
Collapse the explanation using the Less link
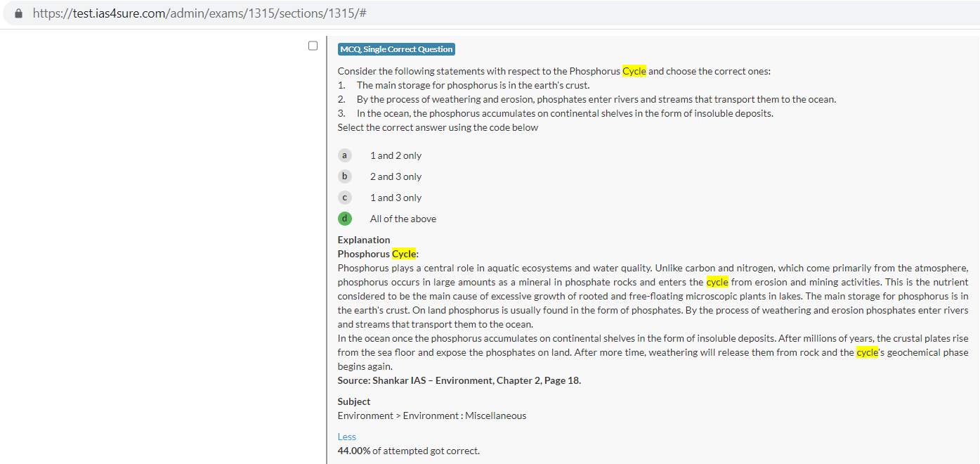click(346, 437)
